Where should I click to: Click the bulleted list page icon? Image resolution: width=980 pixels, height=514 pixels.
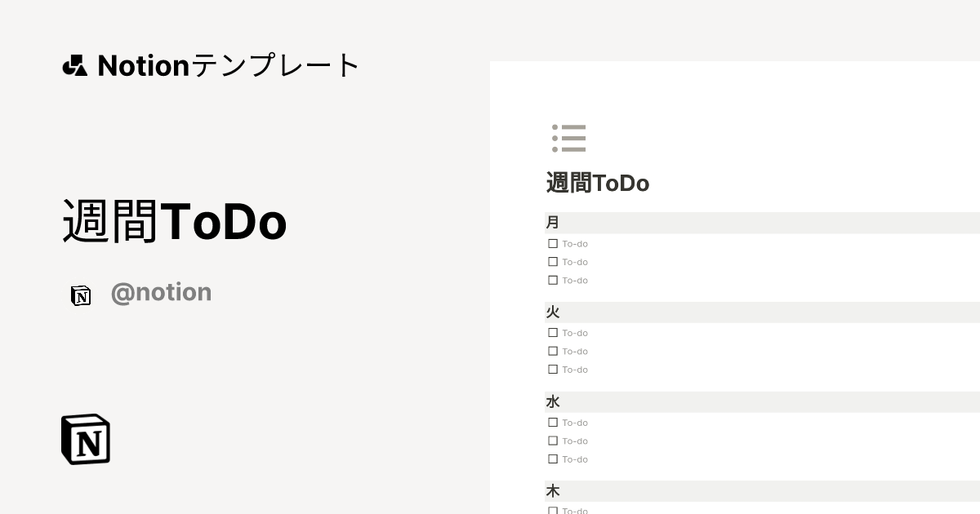pyautogui.click(x=568, y=139)
